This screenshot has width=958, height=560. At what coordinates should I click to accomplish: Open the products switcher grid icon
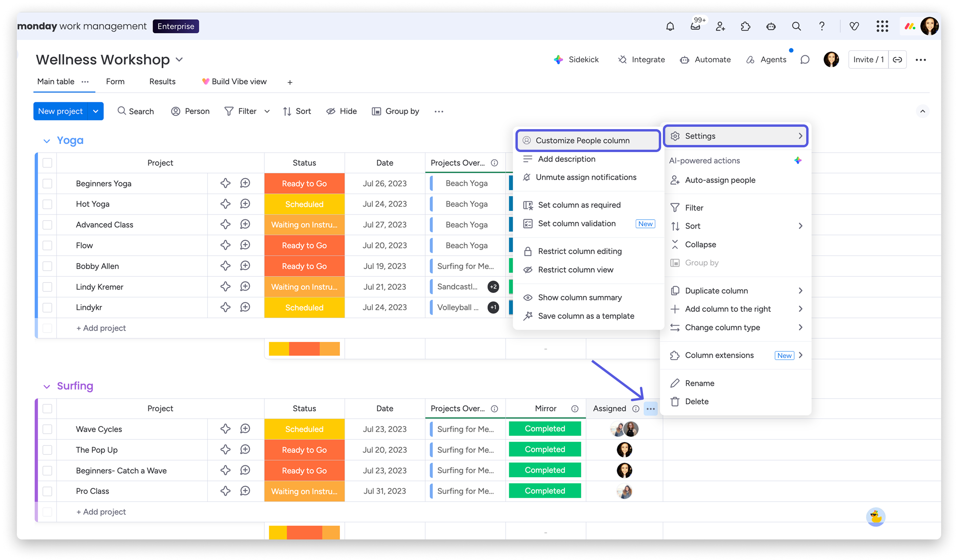[882, 26]
